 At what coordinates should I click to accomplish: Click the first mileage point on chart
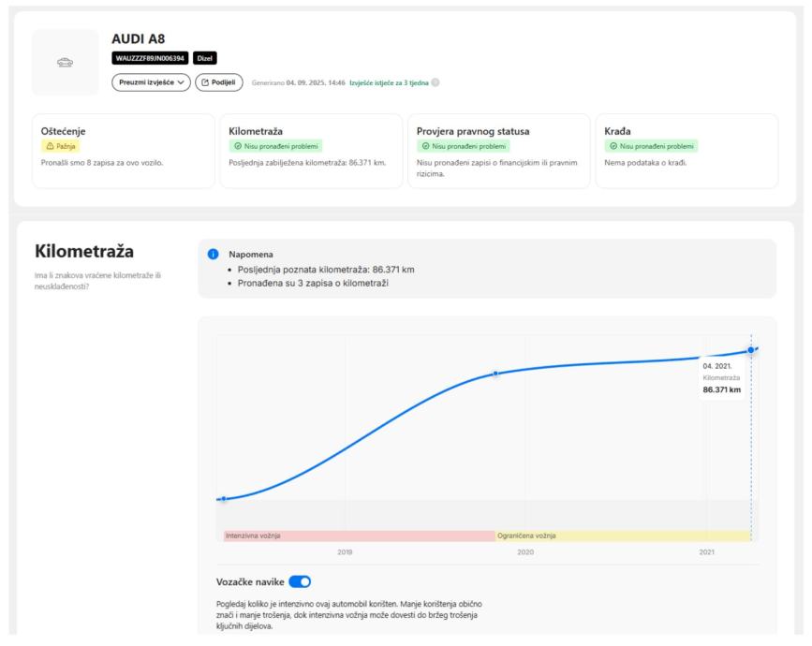224,499
